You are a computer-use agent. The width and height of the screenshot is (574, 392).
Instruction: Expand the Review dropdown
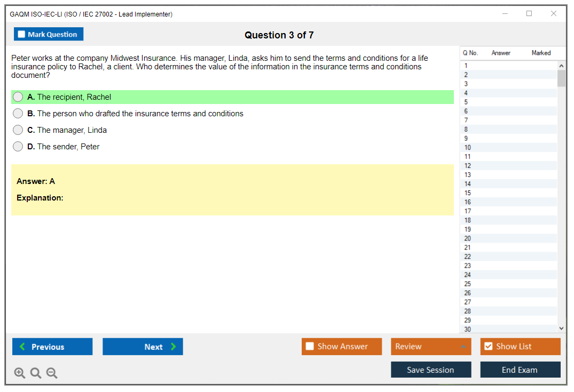point(431,347)
